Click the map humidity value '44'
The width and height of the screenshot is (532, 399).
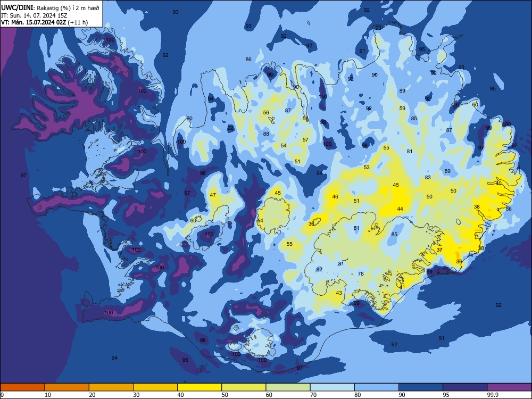point(400,209)
